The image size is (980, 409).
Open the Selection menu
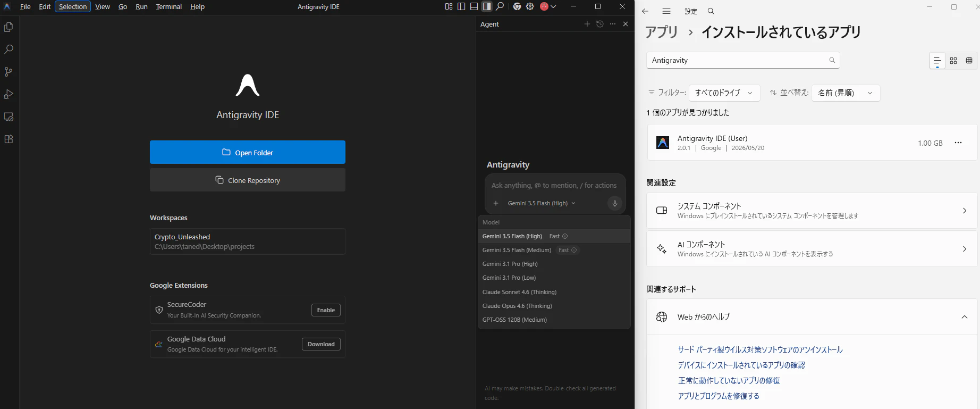73,6
